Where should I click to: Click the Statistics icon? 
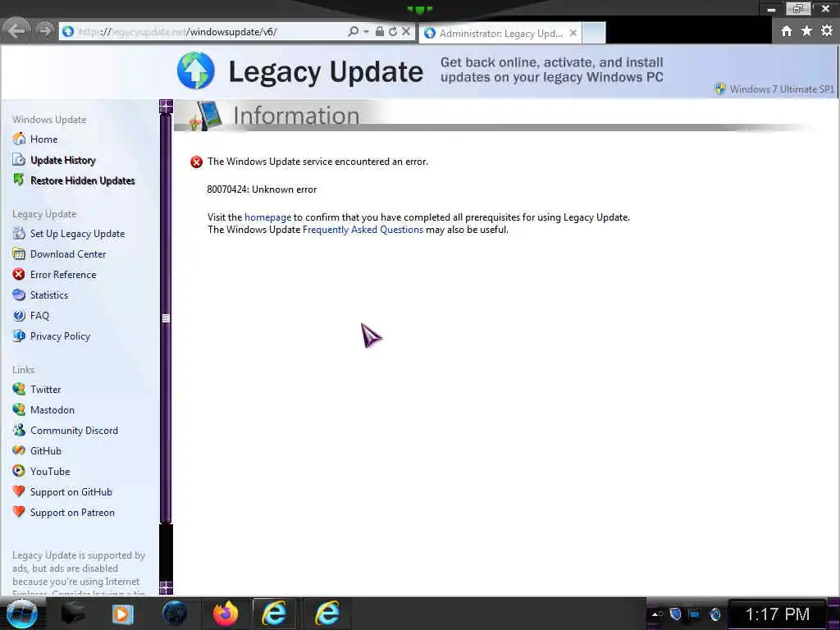(x=19, y=294)
